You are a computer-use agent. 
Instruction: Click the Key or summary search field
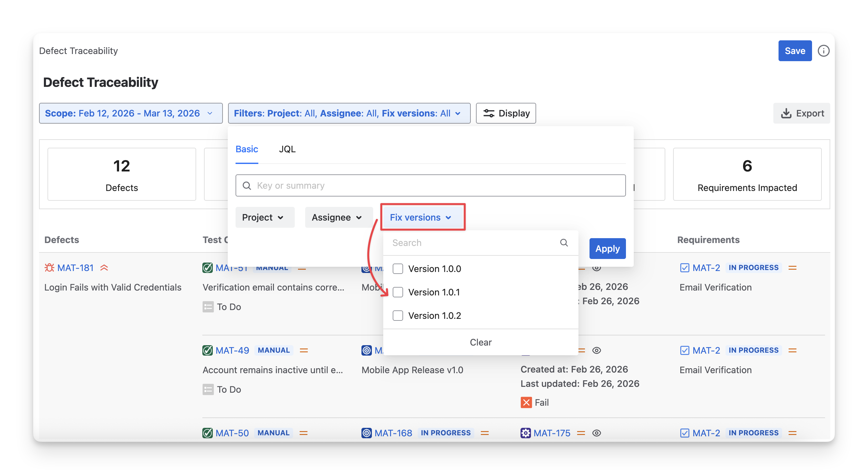435,186
